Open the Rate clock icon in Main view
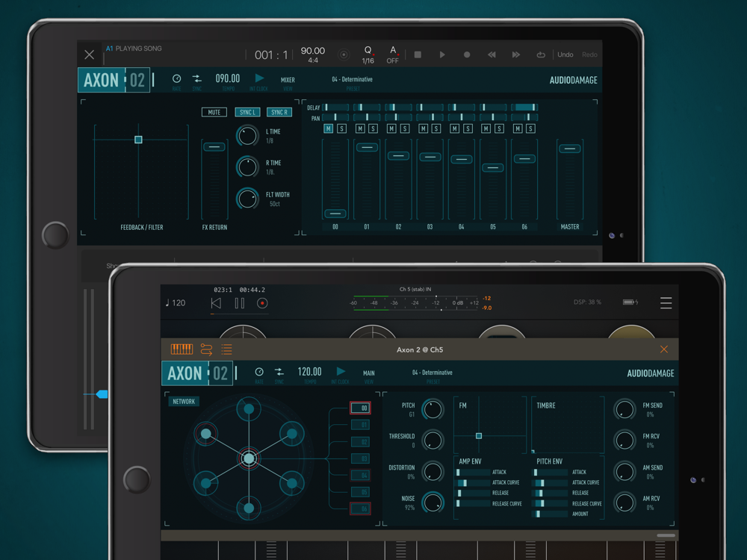This screenshot has height=560, width=747. click(259, 371)
